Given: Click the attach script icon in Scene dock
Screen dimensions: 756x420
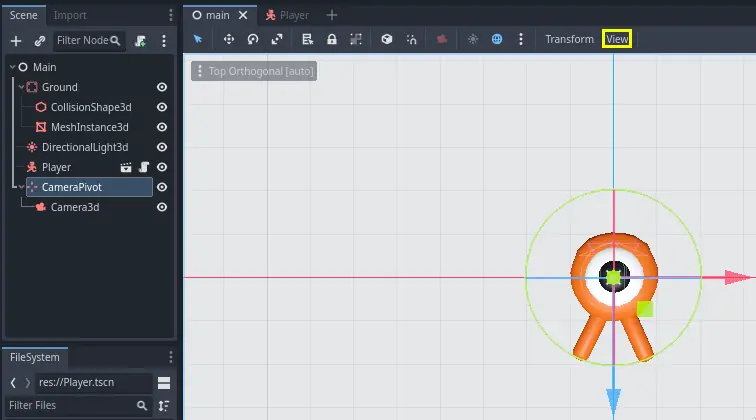Looking at the screenshot, I should click(x=140, y=41).
